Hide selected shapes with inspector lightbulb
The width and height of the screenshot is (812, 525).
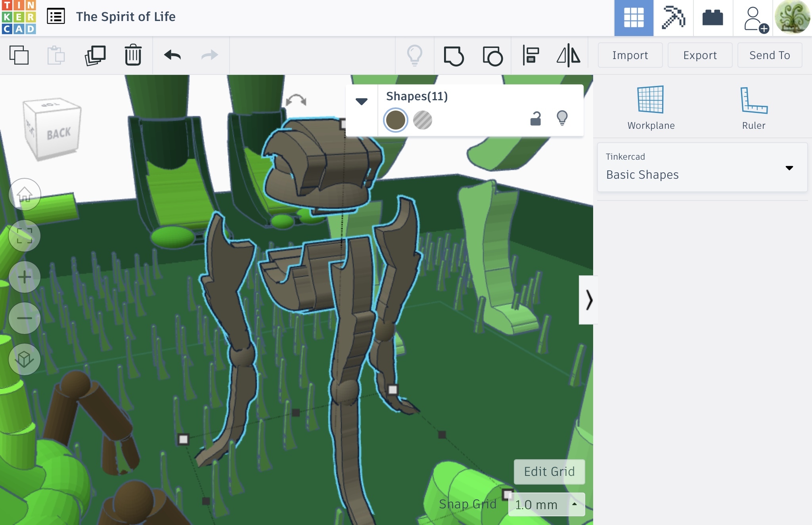click(x=562, y=118)
